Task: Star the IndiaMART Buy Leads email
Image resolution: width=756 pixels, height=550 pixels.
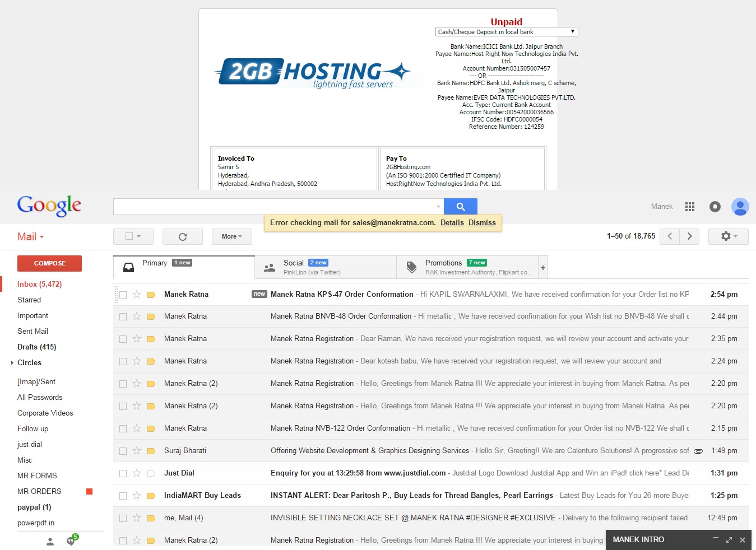Action: pyautogui.click(x=137, y=496)
